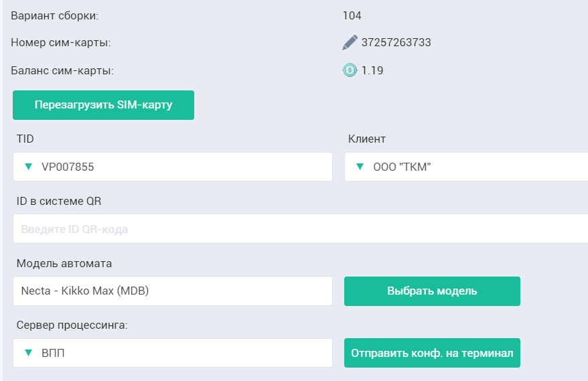The width and height of the screenshot is (588, 381).
Task: Open the ООО "ТКМ" client selector
Action: click(x=466, y=167)
